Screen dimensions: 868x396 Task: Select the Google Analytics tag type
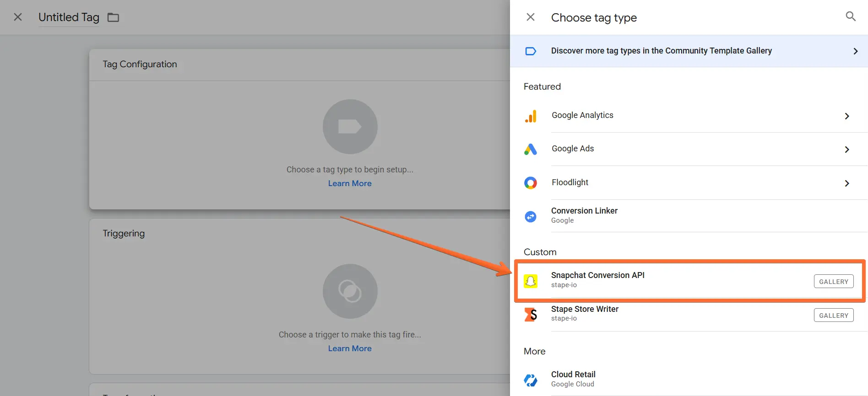689,116
